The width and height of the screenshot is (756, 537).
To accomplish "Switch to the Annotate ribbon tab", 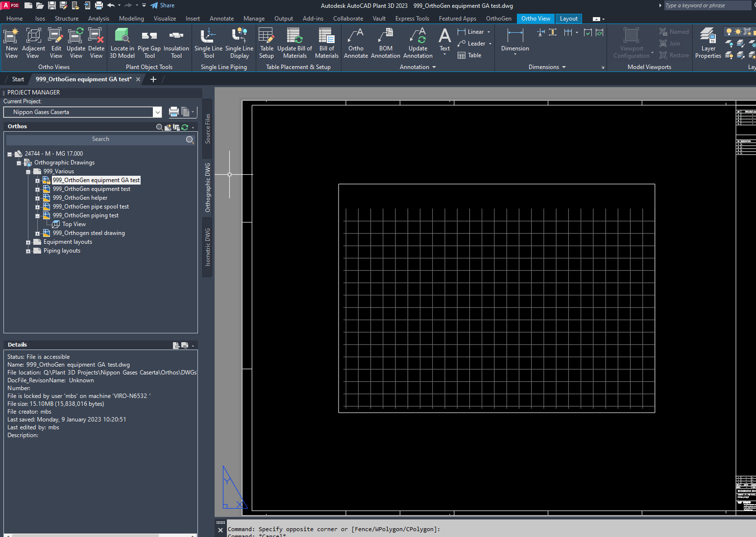I will [x=221, y=18].
